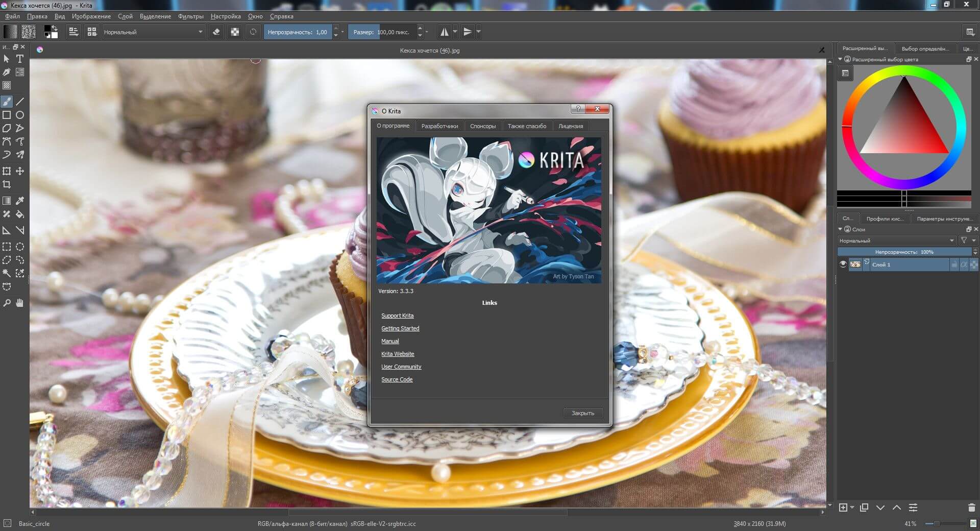The image size is (980, 531).
Task: Select the Pan hand tool
Action: coord(20,303)
